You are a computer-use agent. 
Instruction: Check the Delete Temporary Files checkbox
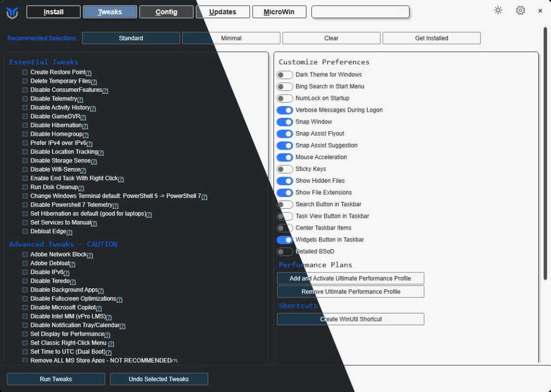click(25, 81)
